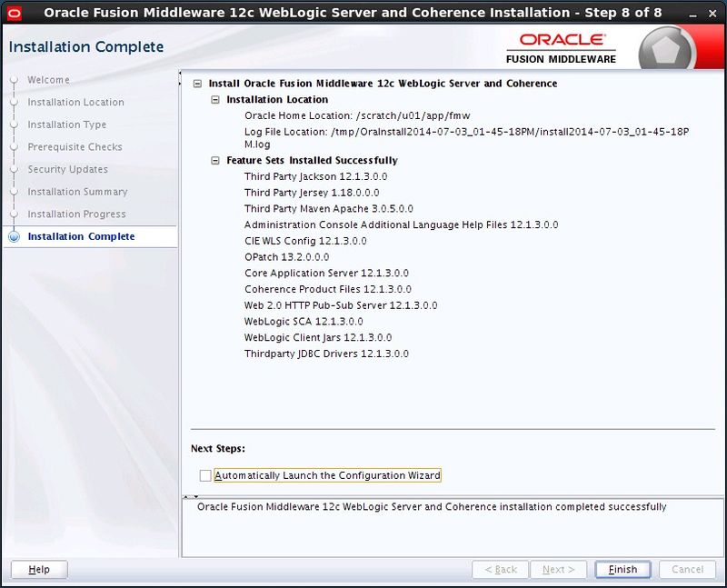Select Oracle Home Location row
Screen dimensions: 727x588
pyautogui.click(x=357, y=115)
